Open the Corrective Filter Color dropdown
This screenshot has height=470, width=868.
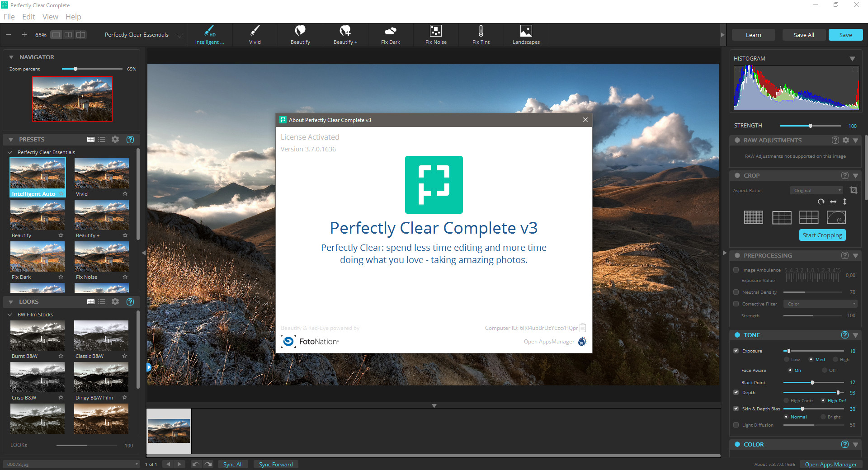click(x=821, y=304)
